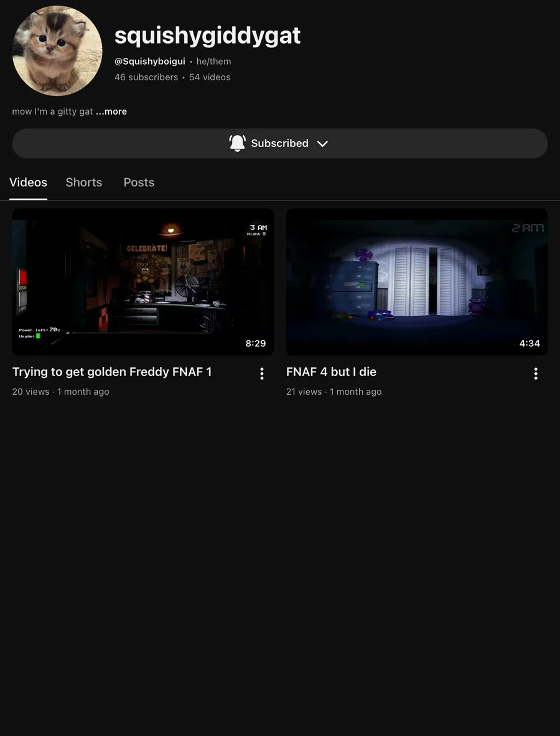This screenshot has height=736, width=560.
Task: Open title 'Trying to get golden Freddy FNAF 1'
Action: coord(112,372)
